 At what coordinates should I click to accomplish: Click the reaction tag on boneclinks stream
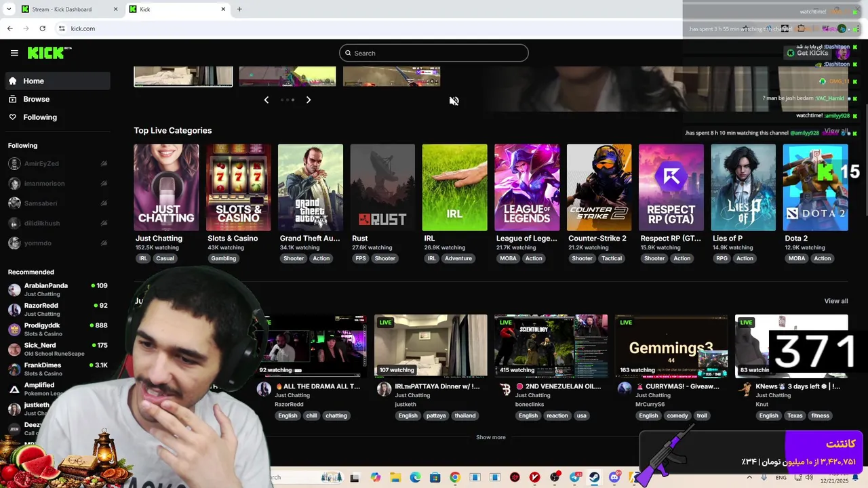(x=557, y=415)
